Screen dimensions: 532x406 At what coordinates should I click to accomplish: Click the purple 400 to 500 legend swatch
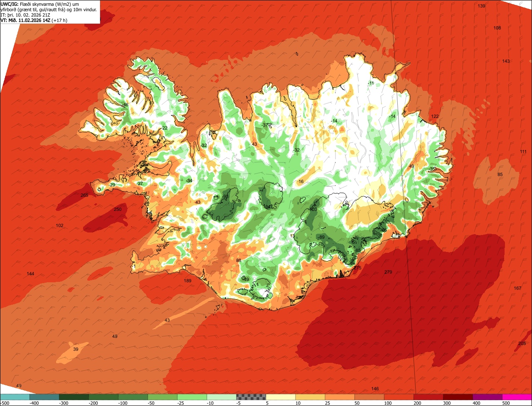point(487,397)
